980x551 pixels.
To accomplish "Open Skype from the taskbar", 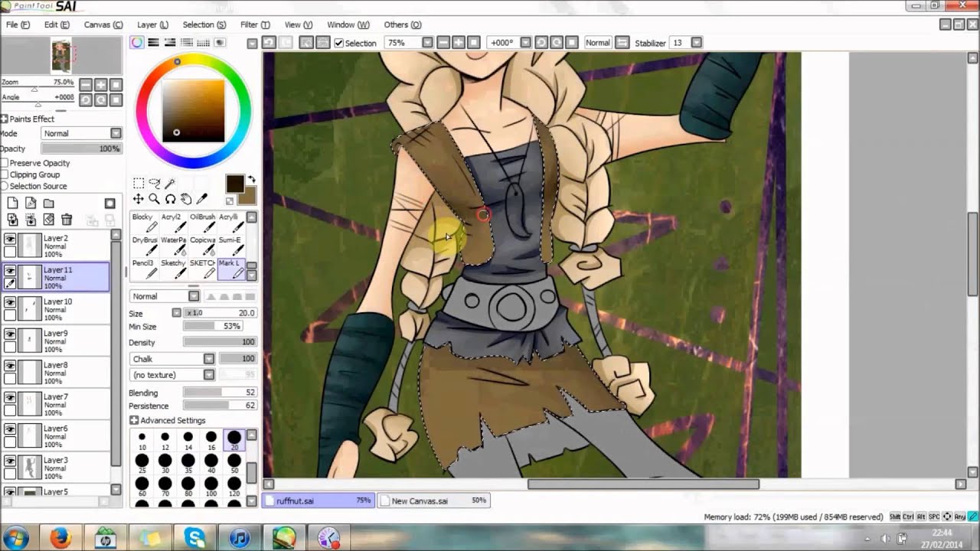I will click(x=194, y=538).
